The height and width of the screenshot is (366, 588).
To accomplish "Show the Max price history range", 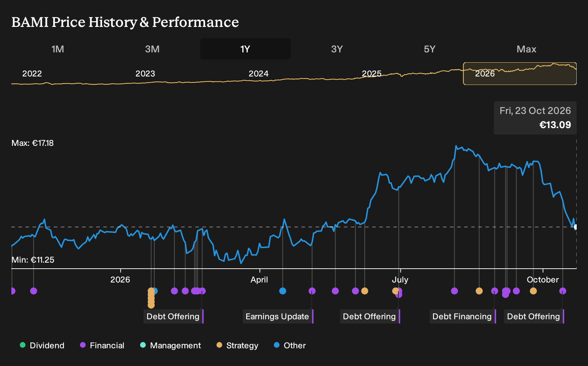I will tap(526, 49).
